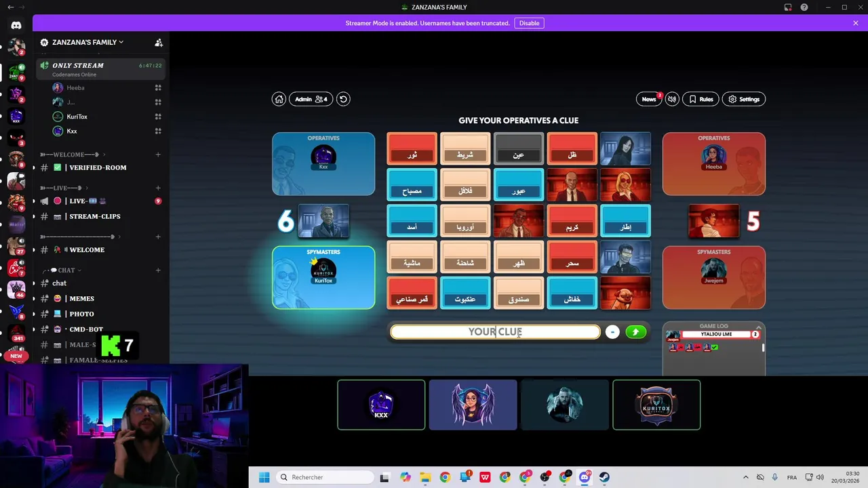Open Discord inbox icon in title bar
The height and width of the screenshot is (488, 868).
tap(788, 7)
